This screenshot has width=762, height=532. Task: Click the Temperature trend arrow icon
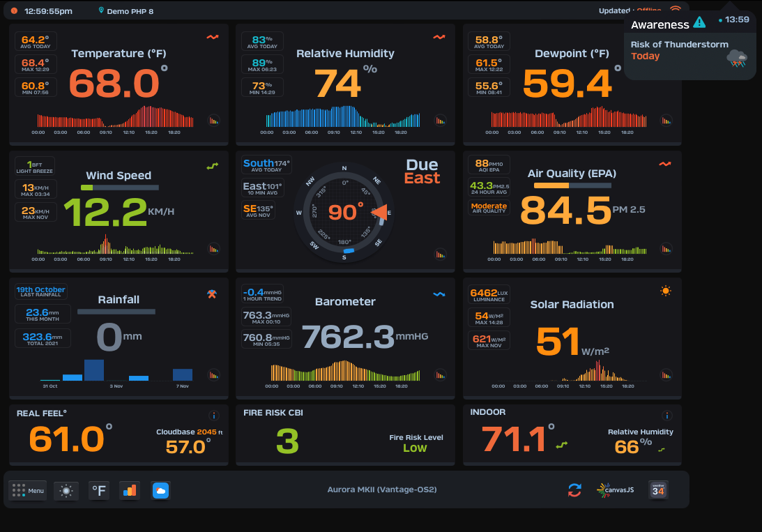coord(213,37)
